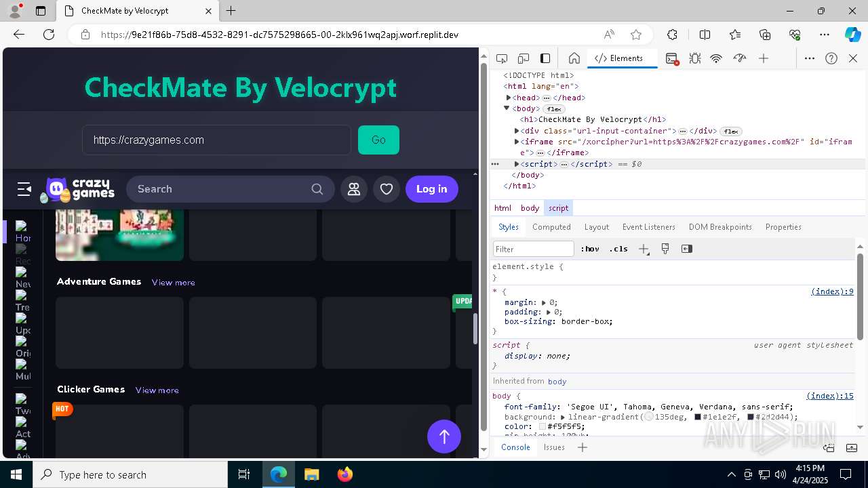Click the Go button

pyautogui.click(x=378, y=140)
